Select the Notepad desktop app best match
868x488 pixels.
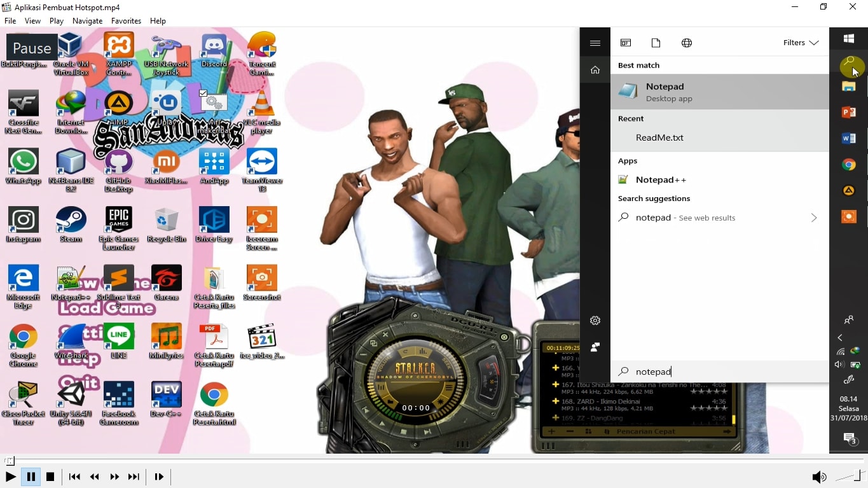(x=720, y=92)
